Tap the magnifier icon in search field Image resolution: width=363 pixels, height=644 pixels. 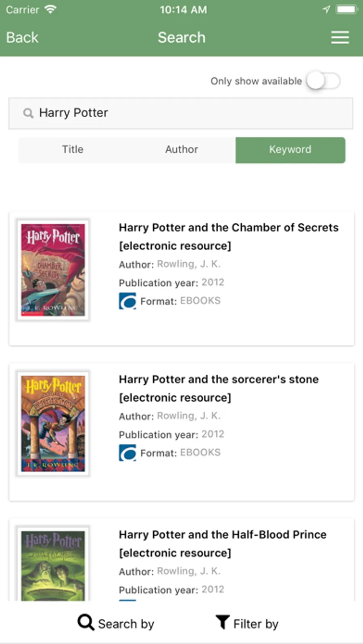click(x=28, y=113)
